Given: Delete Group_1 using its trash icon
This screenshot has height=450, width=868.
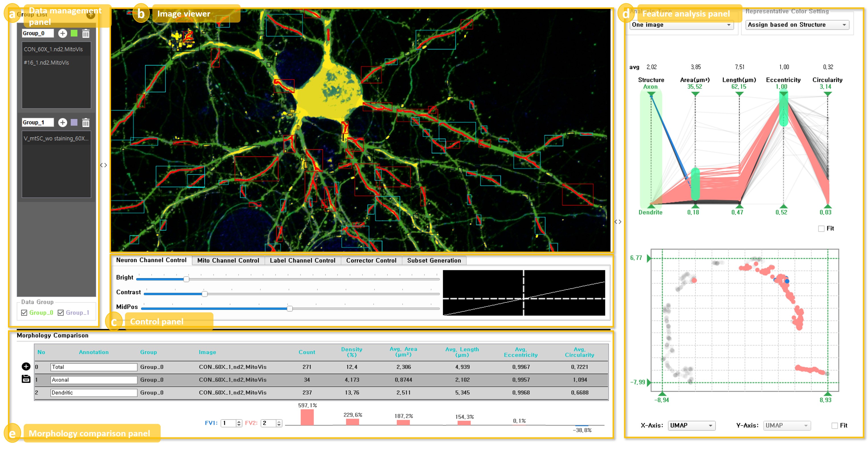Looking at the screenshot, I should (86, 122).
